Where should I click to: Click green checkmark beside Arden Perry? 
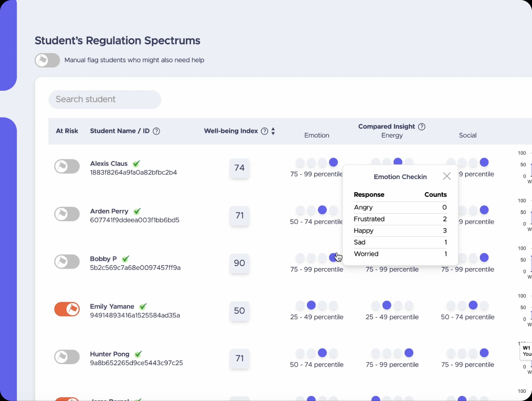pos(137,211)
